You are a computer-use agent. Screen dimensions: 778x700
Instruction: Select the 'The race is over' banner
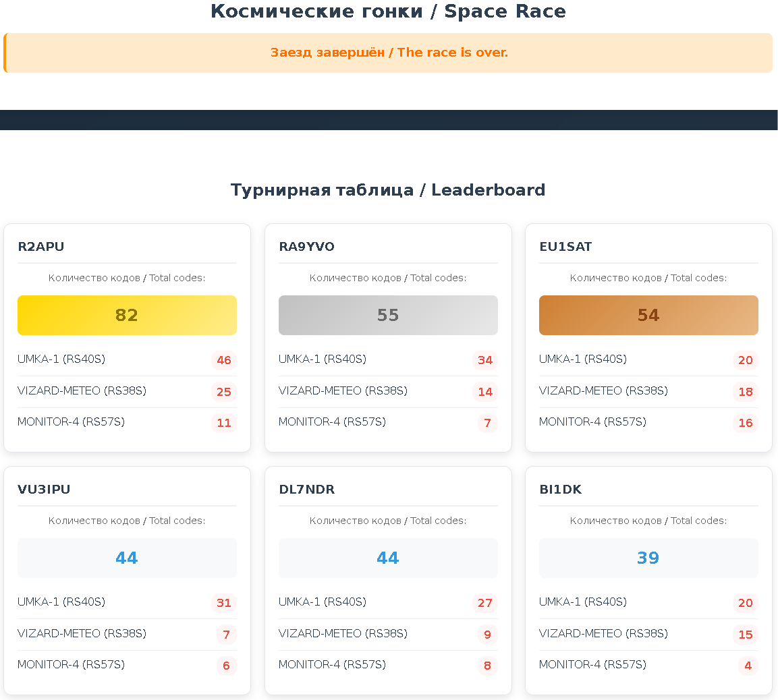click(389, 53)
